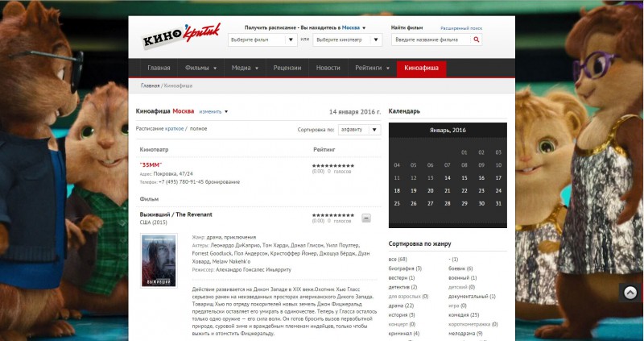Click the КиноКритик logo
This screenshot has width=644, height=341.
click(x=180, y=36)
